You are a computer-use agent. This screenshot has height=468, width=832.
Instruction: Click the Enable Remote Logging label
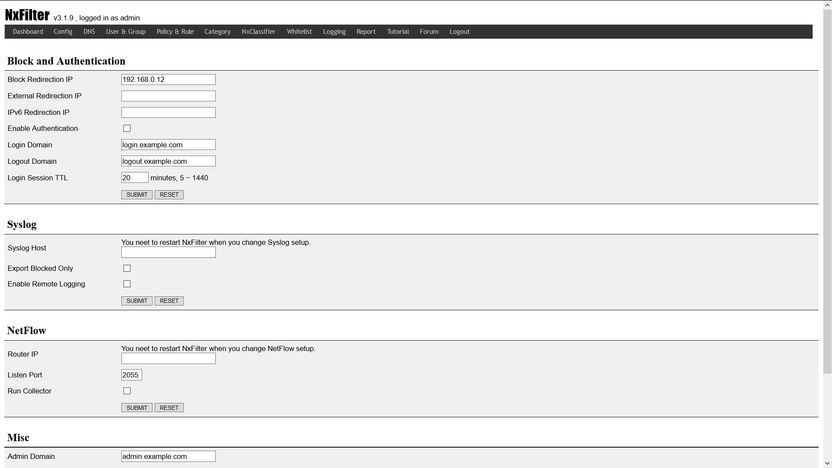46,284
